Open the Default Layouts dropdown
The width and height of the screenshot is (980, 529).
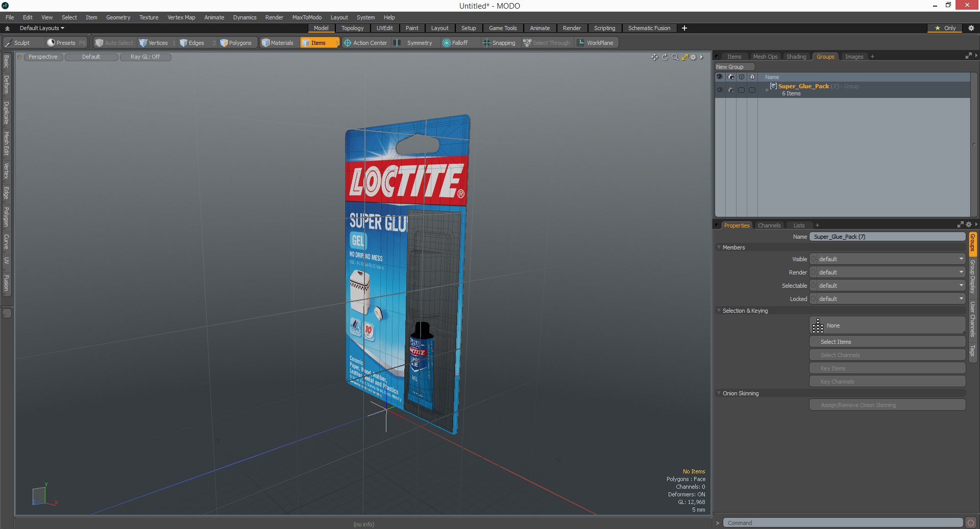pos(42,28)
